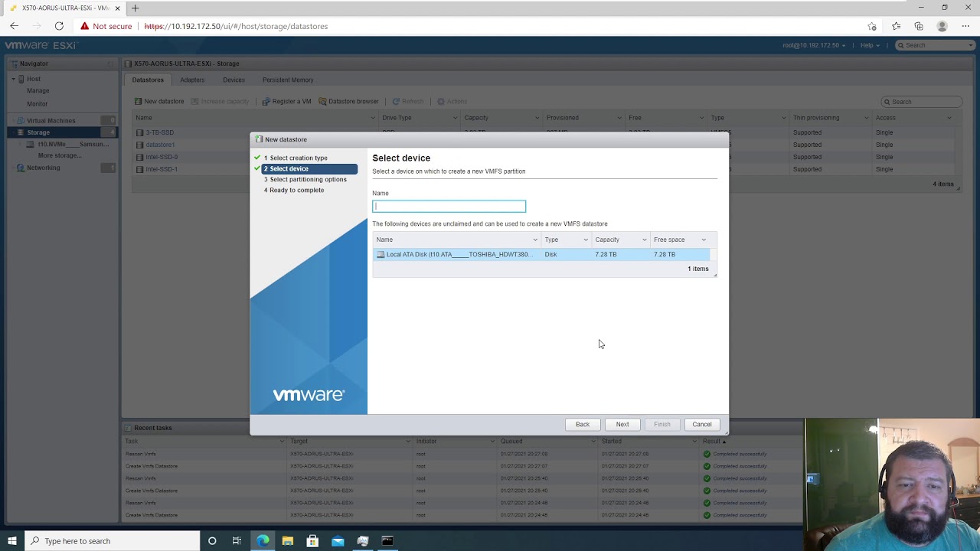Screen dimensions: 980x551
Task: Click the Task column header in Recent tasks
Action: tap(132, 441)
